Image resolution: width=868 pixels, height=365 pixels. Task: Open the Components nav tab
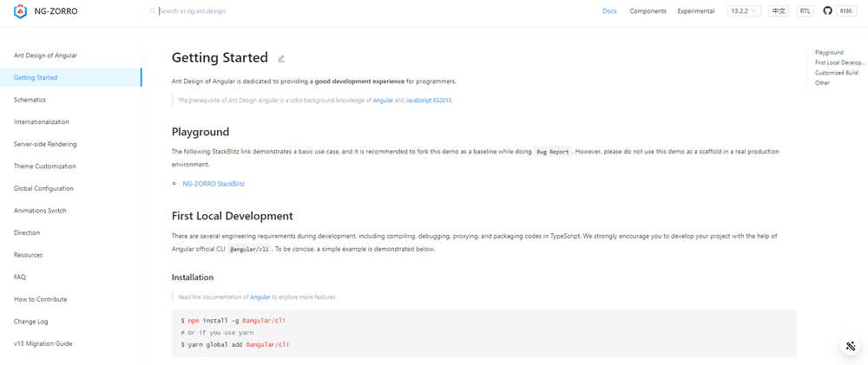point(648,11)
